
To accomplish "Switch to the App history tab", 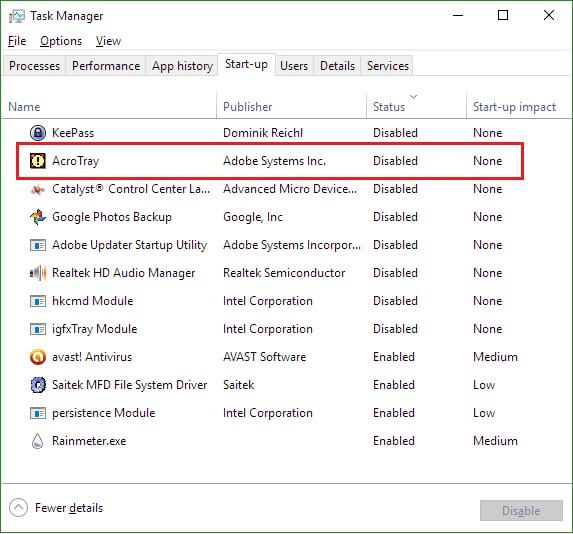I will point(182,66).
